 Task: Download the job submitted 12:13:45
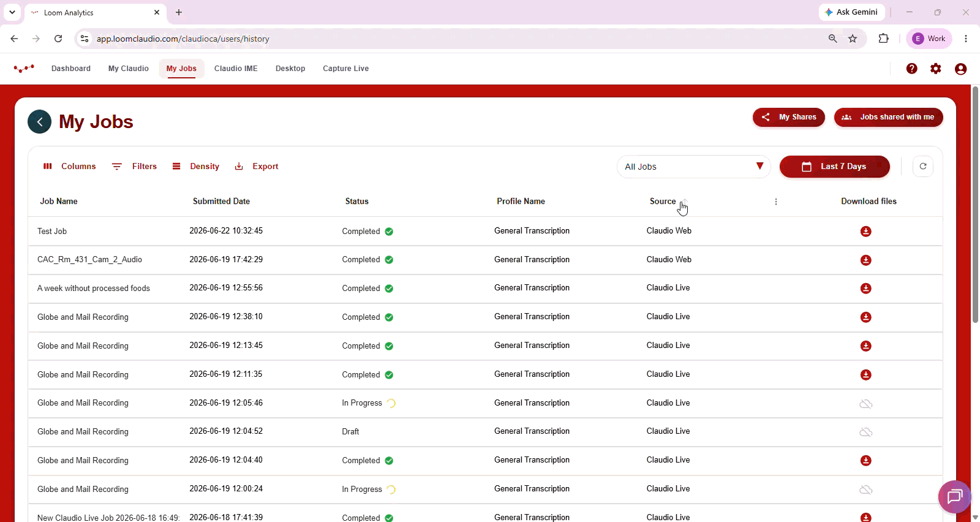tap(865, 346)
